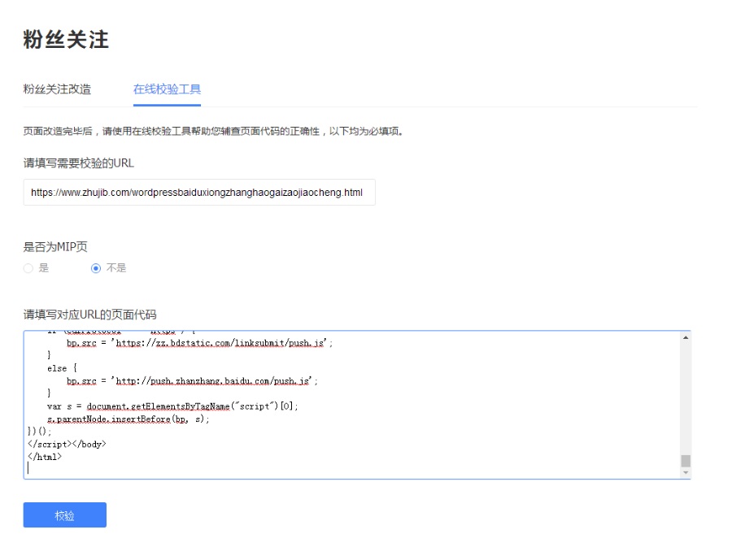The height and width of the screenshot is (560, 732).
Task: Click the blue 校验 button
Action: 65,515
